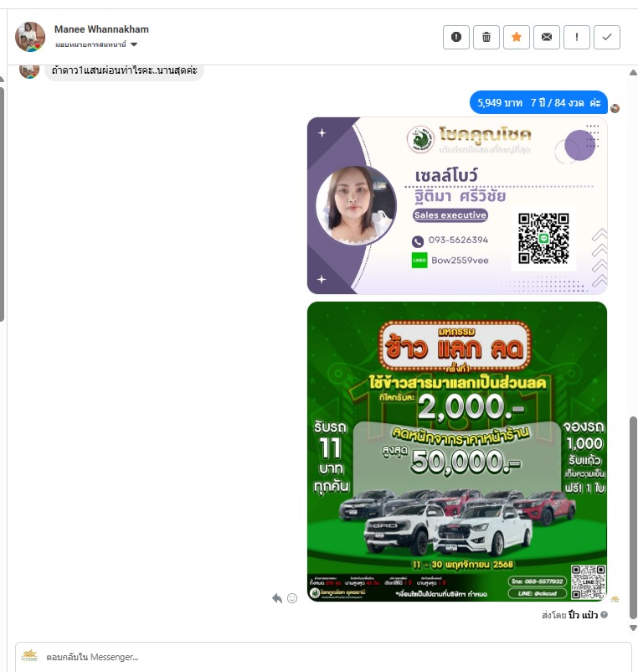Click the help icon beside sender name
This screenshot has height=672, width=638.
click(605, 614)
